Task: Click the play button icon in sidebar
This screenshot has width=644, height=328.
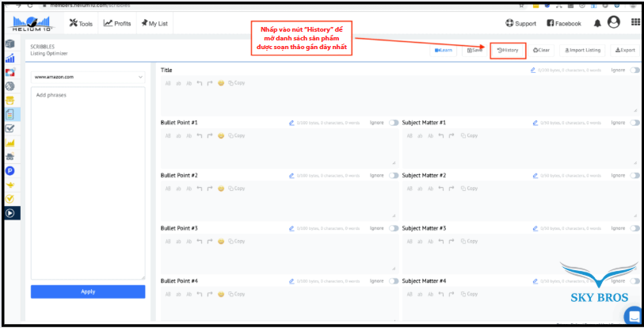Action: 11,212
